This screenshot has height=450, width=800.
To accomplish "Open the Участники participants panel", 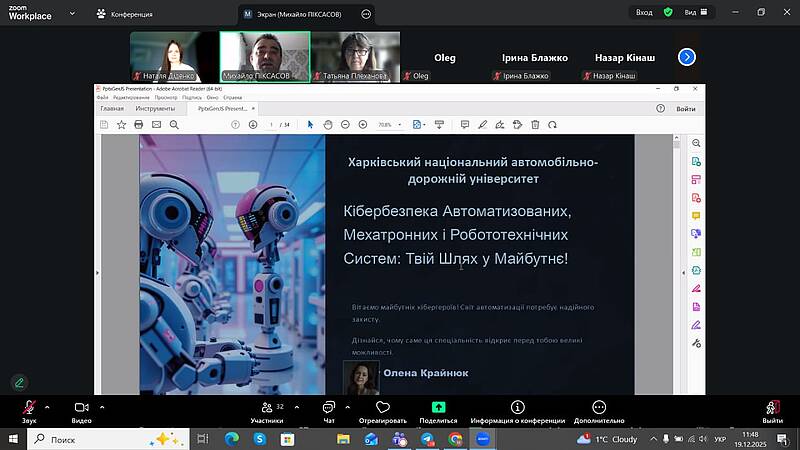I will [266, 409].
